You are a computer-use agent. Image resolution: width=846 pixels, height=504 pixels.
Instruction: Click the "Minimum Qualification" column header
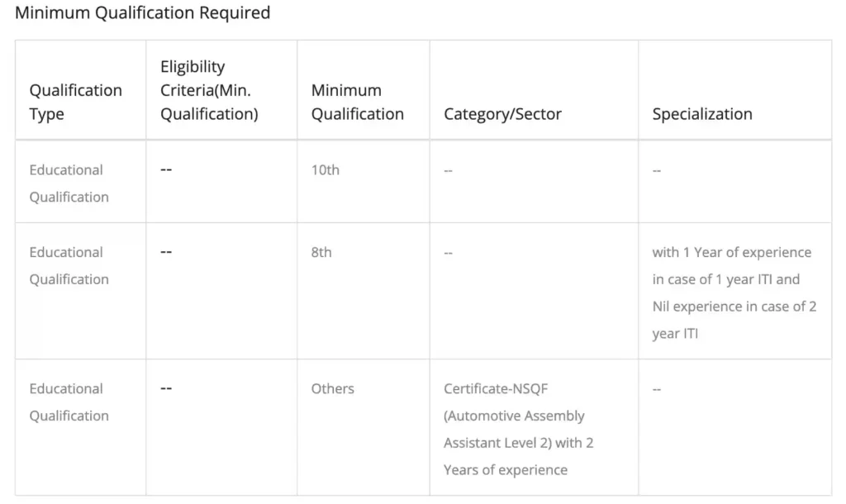click(x=357, y=102)
